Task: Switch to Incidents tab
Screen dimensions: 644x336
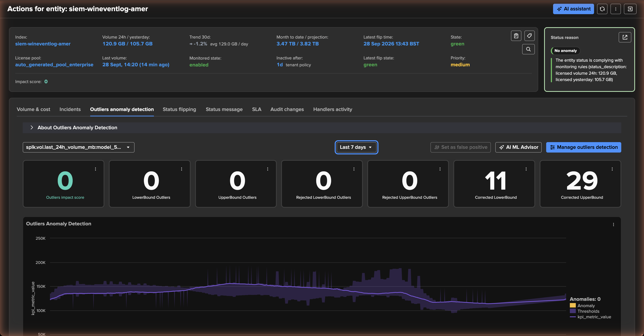Action: point(70,109)
